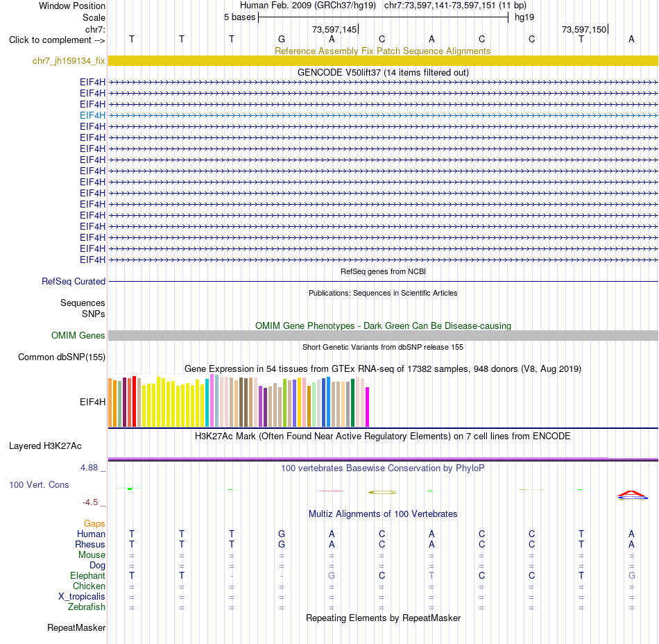Open the RefSeq genes from NCBI title
Image resolution: width=659 pixels, height=644 pixels.
[383, 271]
